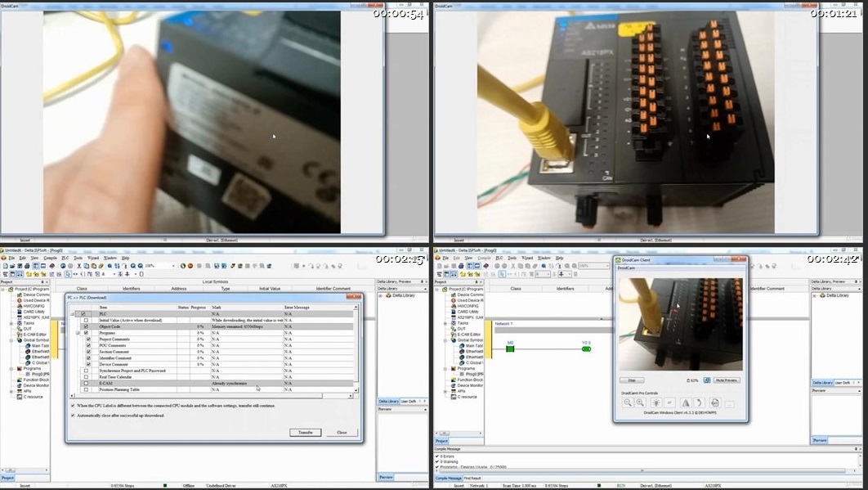Open Device Monitor in 00:02:15 frame project tree
This screenshot has width=868, height=490.
pyautogui.click(x=36, y=385)
